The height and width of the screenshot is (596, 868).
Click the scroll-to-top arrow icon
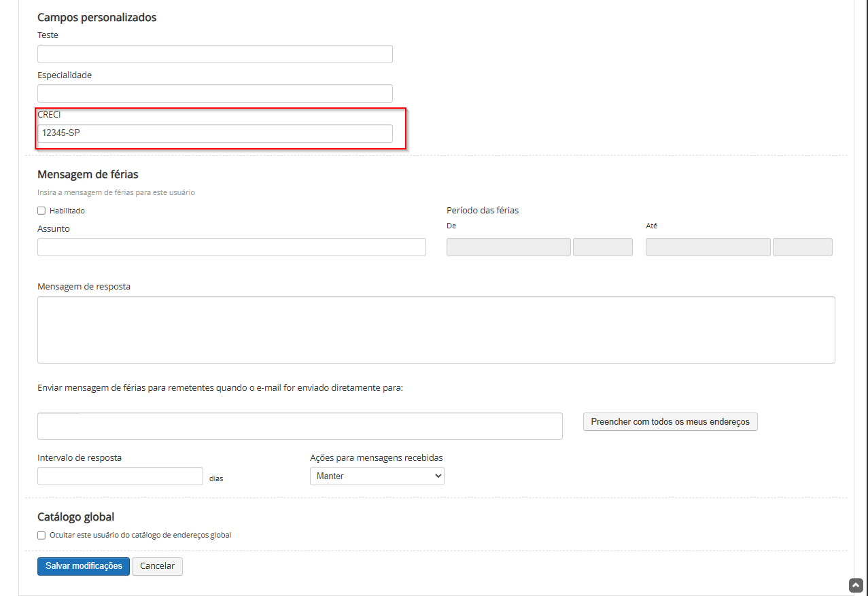point(855,585)
